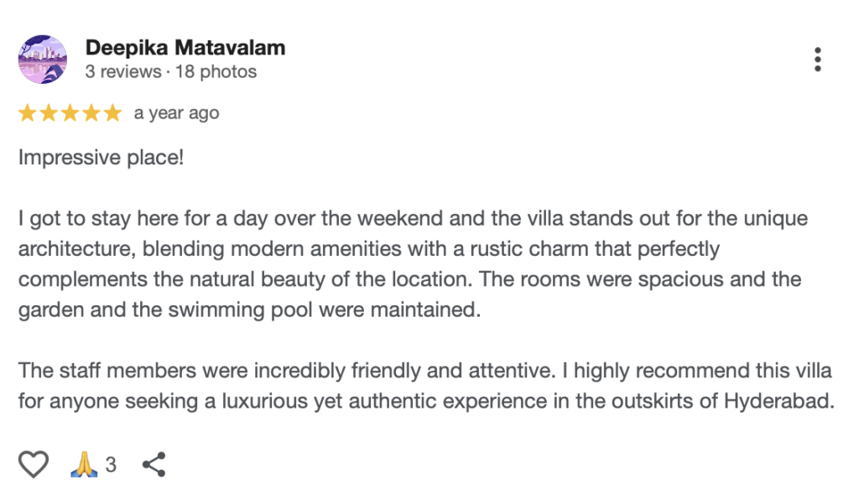Viewport: 859px width, 504px height.
Task: Click the fifth gold rating star
Action: [x=112, y=113]
